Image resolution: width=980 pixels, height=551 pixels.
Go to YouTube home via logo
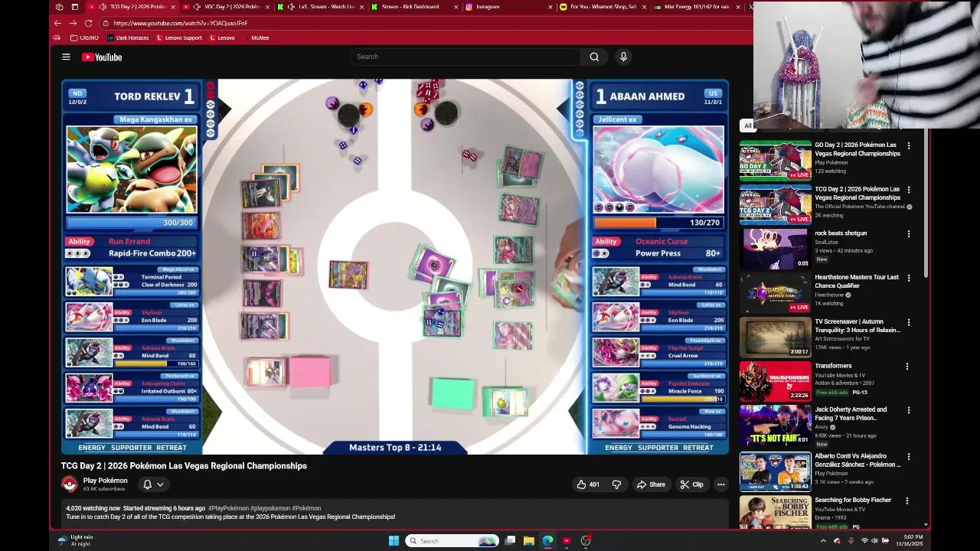coord(102,57)
